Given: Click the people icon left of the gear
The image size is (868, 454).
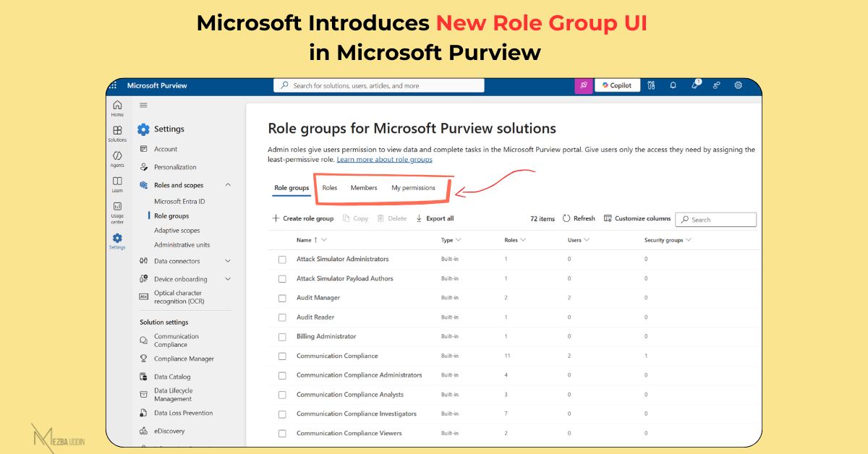Looking at the screenshot, I should coord(717,85).
